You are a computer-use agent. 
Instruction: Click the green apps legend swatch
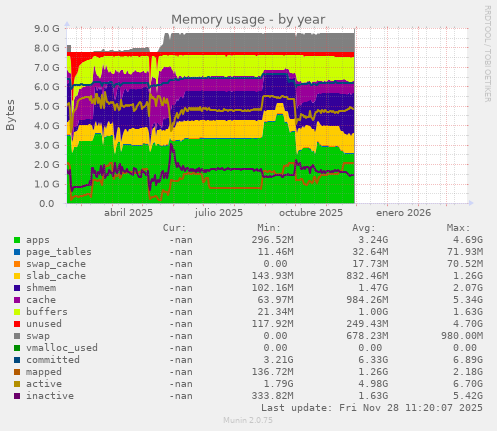pyautogui.click(x=17, y=240)
